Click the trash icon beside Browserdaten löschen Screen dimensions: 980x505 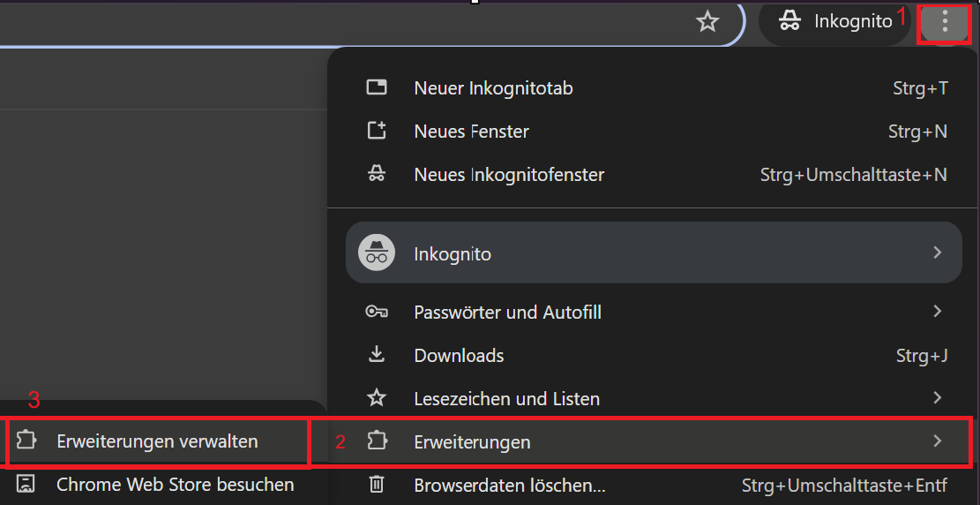click(377, 485)
